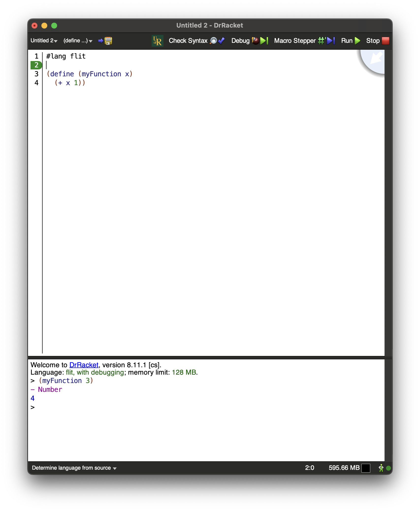
Task: Click the DrRacket logo in the toolbar
Action: click(158, 41)
